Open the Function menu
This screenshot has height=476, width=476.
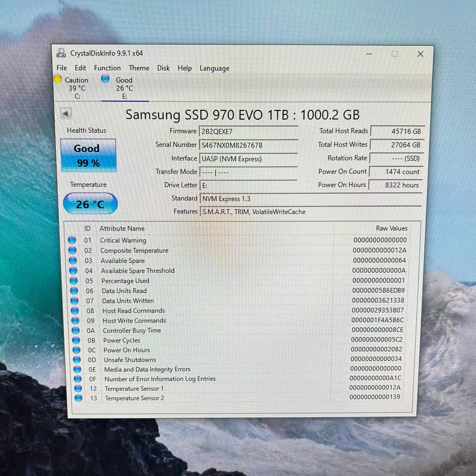[x=107, y=68]
